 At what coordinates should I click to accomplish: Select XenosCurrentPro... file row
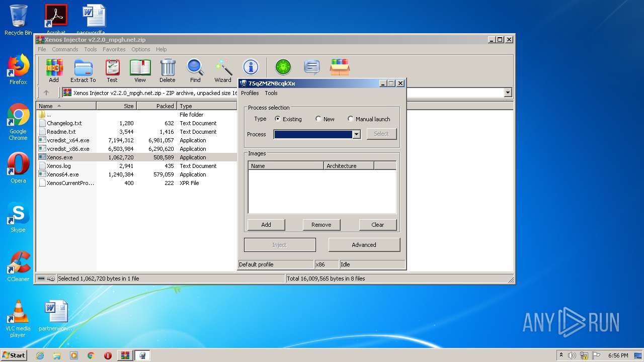coord(136,183)
